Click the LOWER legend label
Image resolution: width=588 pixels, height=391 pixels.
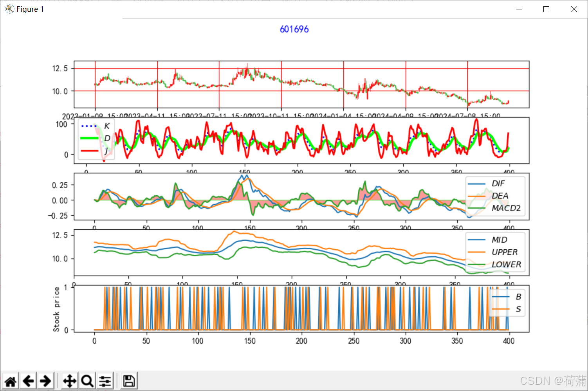click(507, 265)
